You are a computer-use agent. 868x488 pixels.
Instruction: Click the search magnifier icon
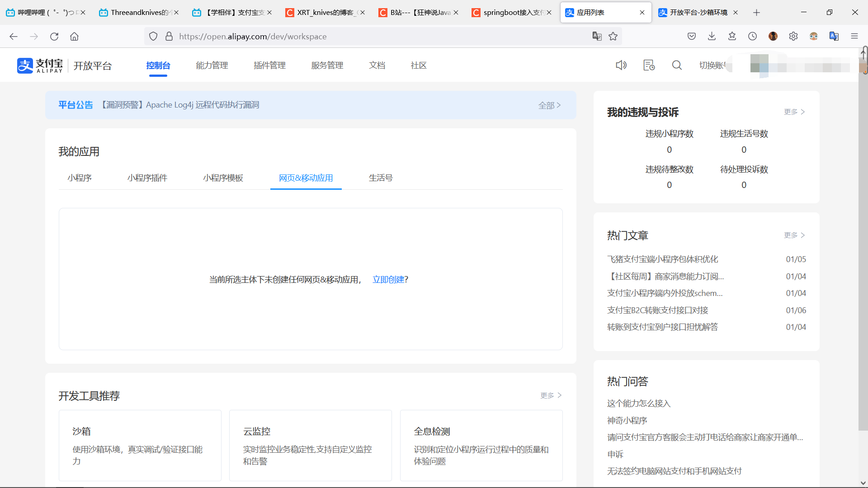(x=677, y=65)
